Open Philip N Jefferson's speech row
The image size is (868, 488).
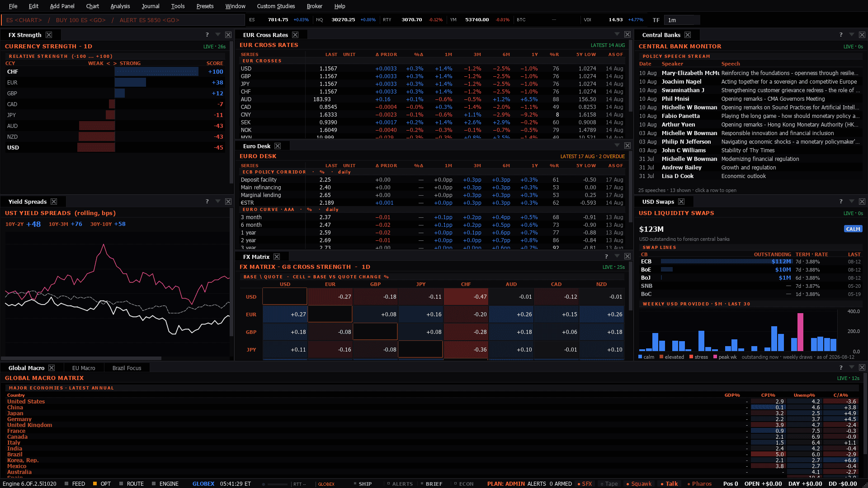(750, 142)
